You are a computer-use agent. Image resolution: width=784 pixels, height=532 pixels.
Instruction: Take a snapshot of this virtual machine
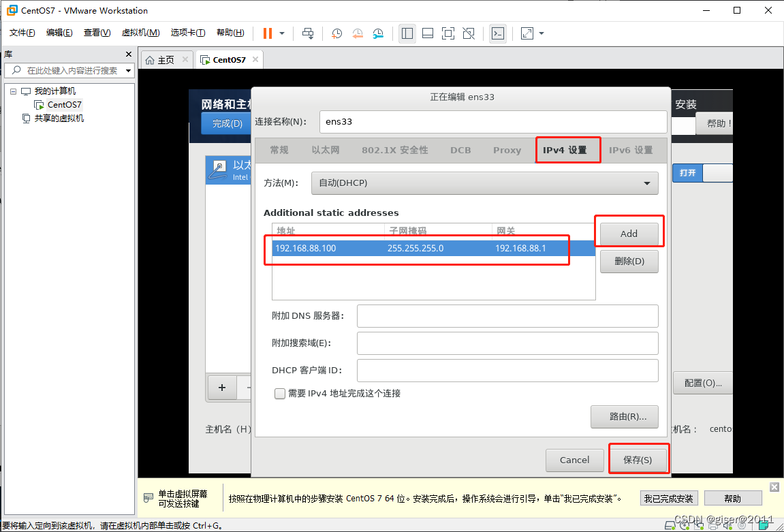pyautogui.click(x=337, y=33)
